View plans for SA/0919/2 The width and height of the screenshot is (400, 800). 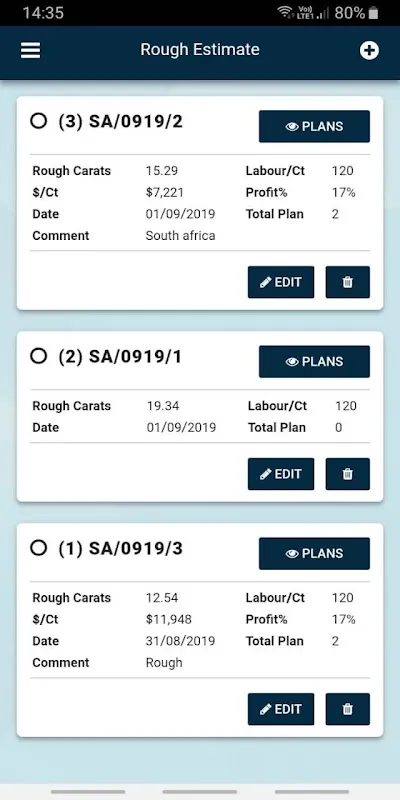tap(314, 127)
